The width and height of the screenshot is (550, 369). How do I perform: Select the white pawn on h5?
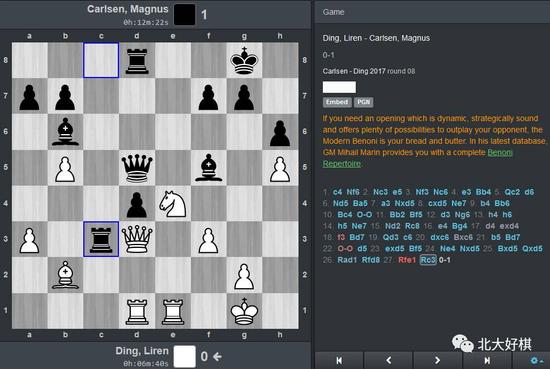280,167
